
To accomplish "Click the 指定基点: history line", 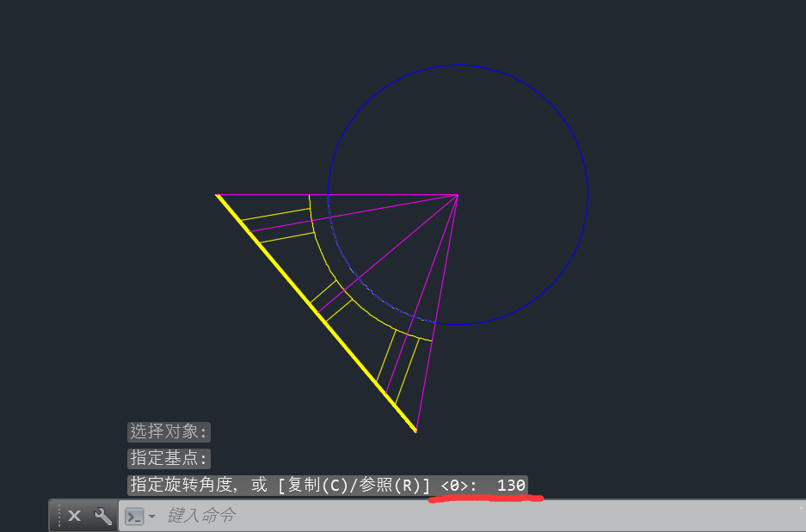I will click(169, 459).
